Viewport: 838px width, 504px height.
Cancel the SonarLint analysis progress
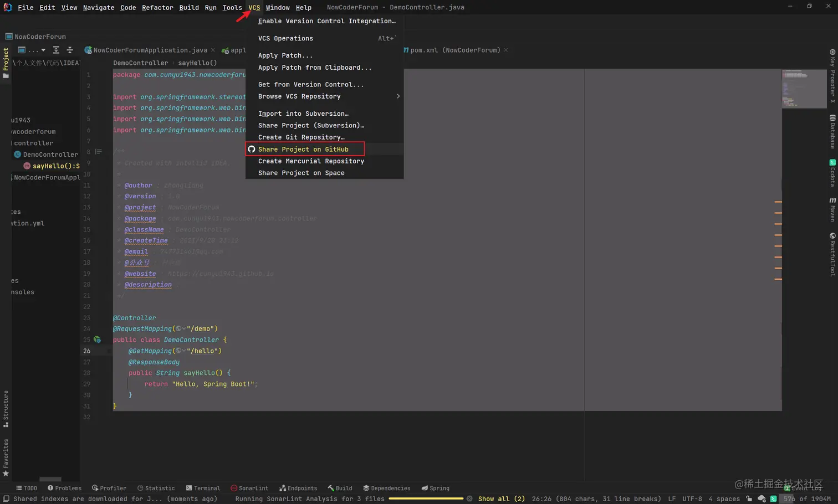[x=469, y=498]
